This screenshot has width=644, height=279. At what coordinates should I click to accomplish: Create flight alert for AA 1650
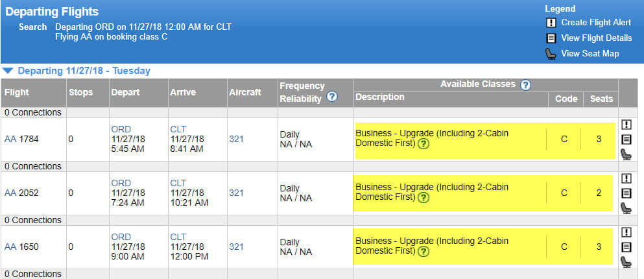626,232
